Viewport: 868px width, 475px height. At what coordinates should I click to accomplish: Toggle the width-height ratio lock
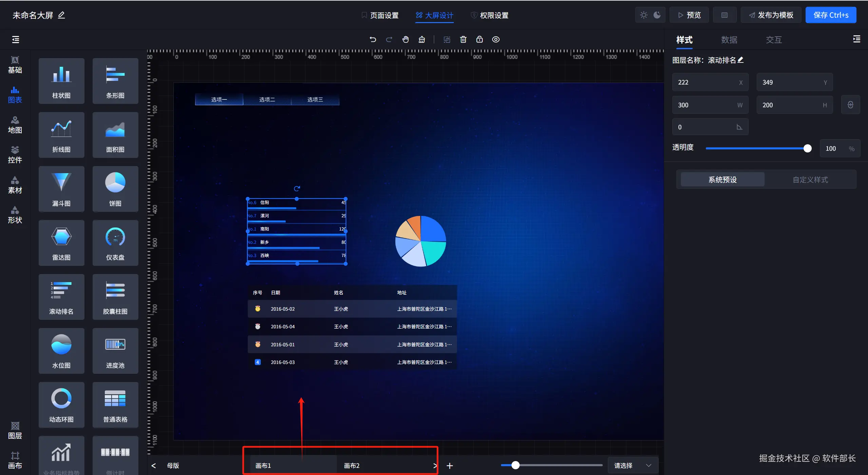coord(850,105)
